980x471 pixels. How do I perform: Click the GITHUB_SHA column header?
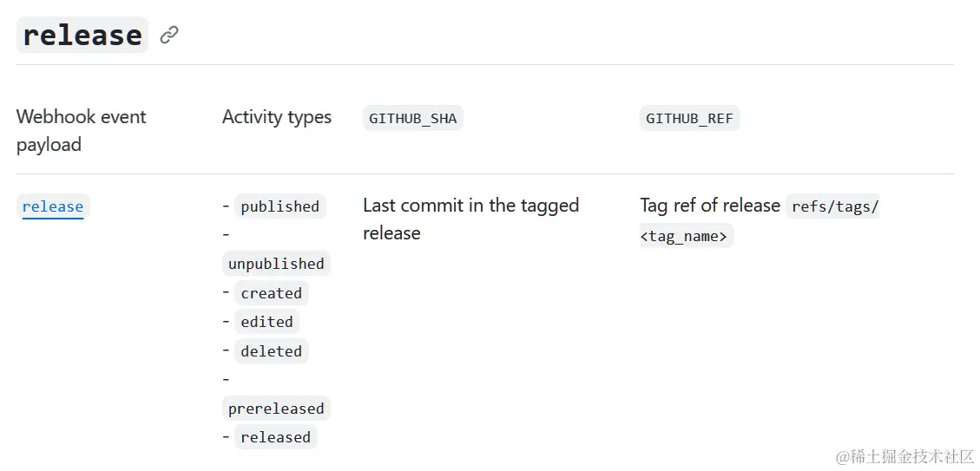(x=413, y=118)
